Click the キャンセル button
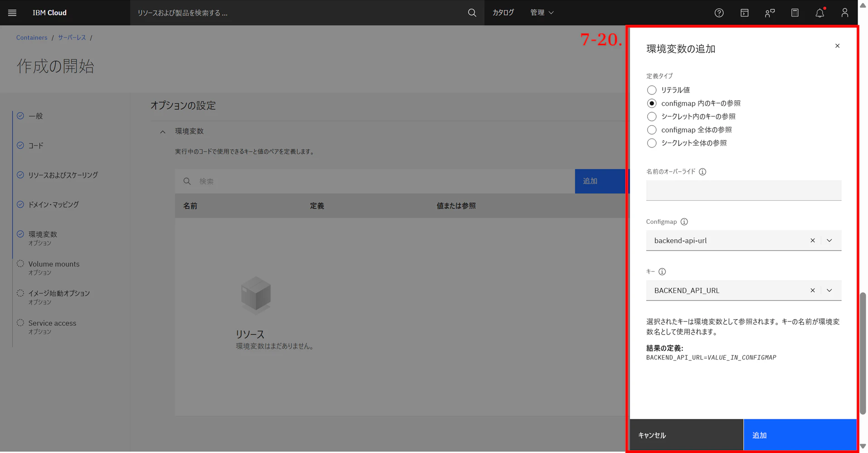This screenshot has width=868, height=453. click(x=687, y=435)
